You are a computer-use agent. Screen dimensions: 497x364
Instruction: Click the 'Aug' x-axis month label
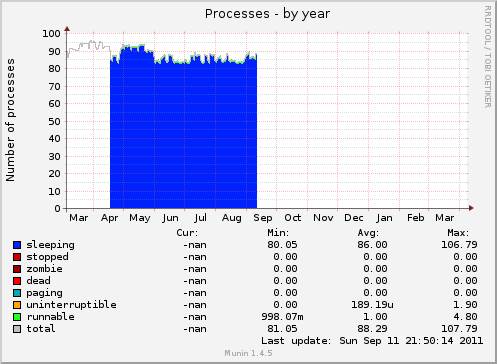[232, 218]
